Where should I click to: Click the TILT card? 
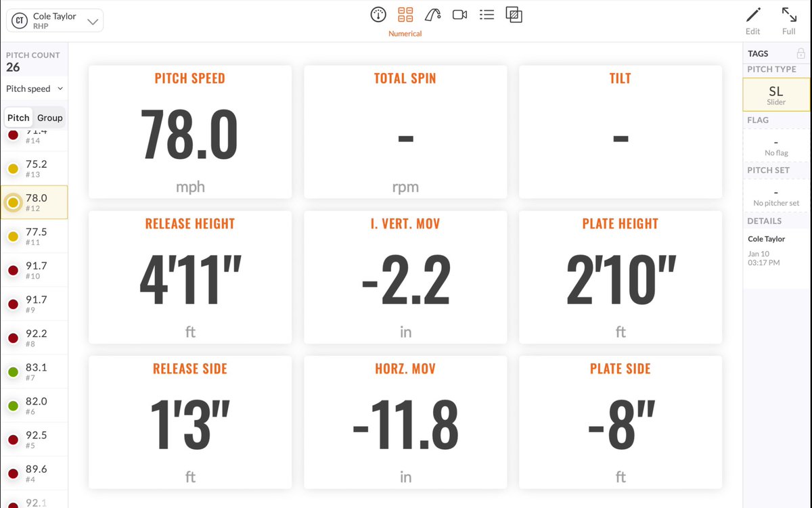point(621,132)
